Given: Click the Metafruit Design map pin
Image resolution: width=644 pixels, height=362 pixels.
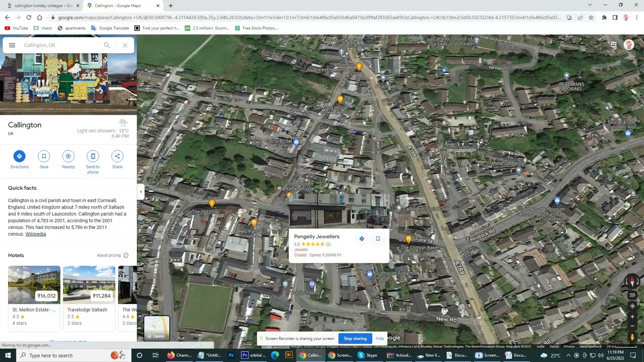Looking at the screenshot, I should [x=519, y=170].
